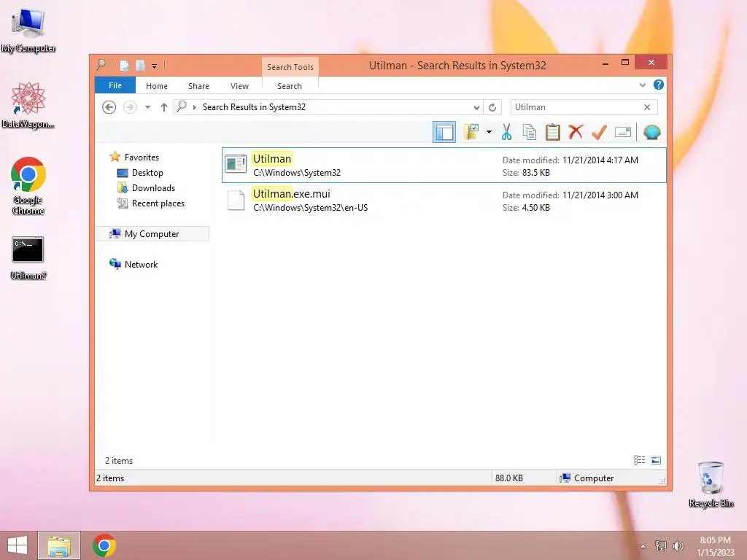
Task: Select the Utilman.exe.mui result
Action: pos(444,200)
